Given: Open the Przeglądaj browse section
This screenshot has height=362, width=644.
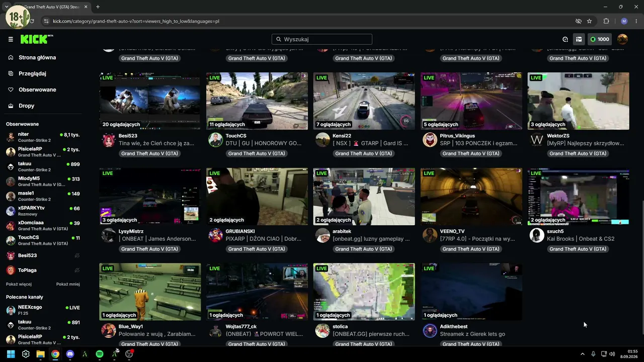Looking at the screenshot, I should click(x=32, y=73).
